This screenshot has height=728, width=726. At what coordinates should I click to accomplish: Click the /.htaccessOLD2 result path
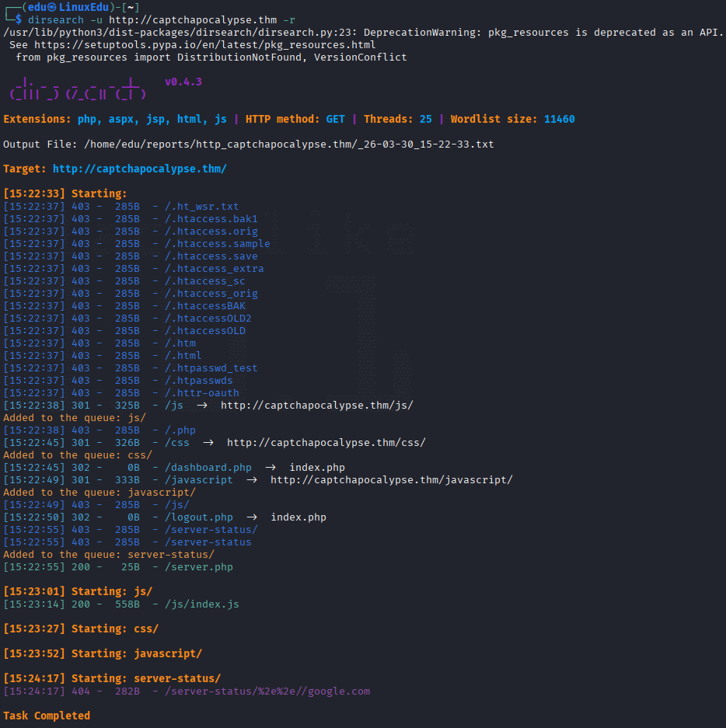(x=208, y=319)
